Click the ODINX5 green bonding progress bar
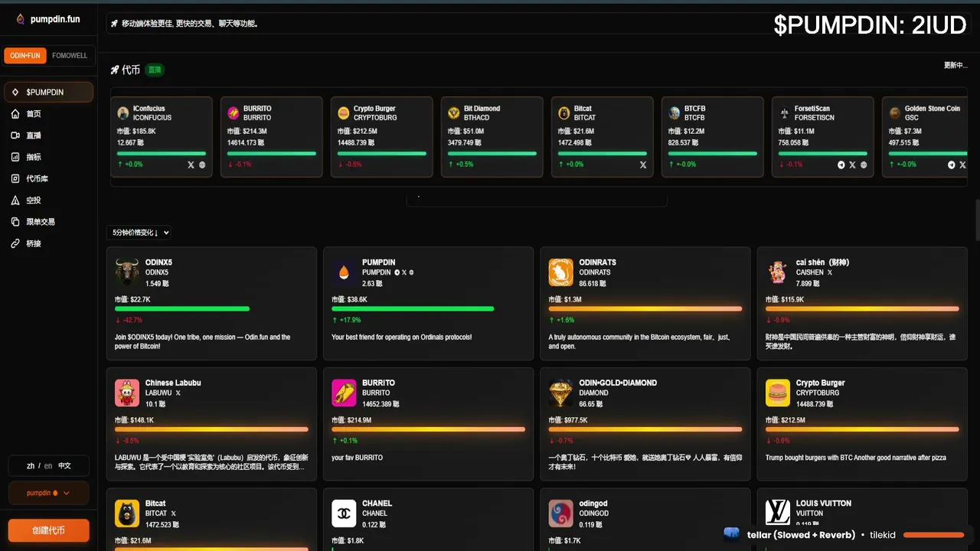The width and height of the screenshot is (980, 551). coord(182,309)
